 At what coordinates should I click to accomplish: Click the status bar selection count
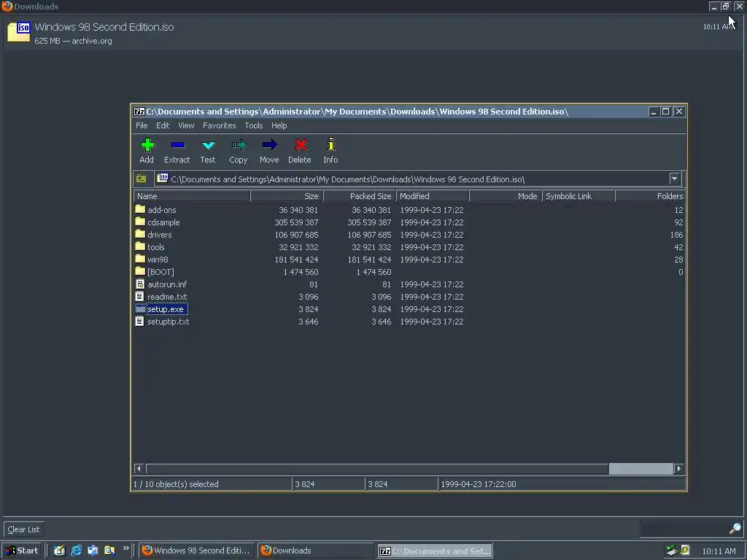(176, 484)
